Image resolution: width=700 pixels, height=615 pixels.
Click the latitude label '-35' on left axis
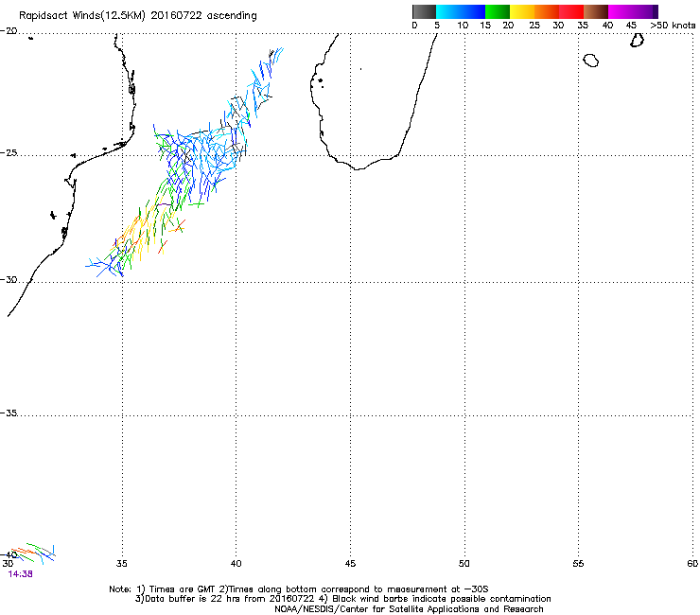pos(9,413)
